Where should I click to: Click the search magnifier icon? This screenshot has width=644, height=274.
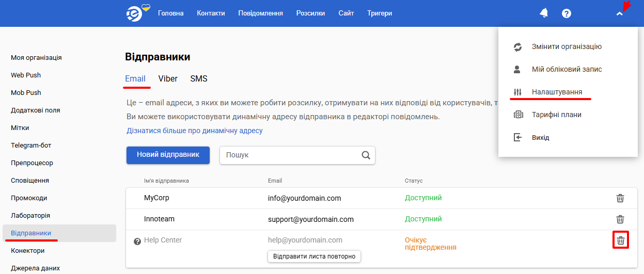(366, 155)
